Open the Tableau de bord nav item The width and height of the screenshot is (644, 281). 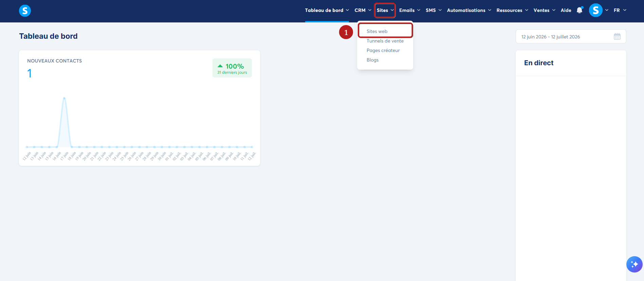(327, 10)
